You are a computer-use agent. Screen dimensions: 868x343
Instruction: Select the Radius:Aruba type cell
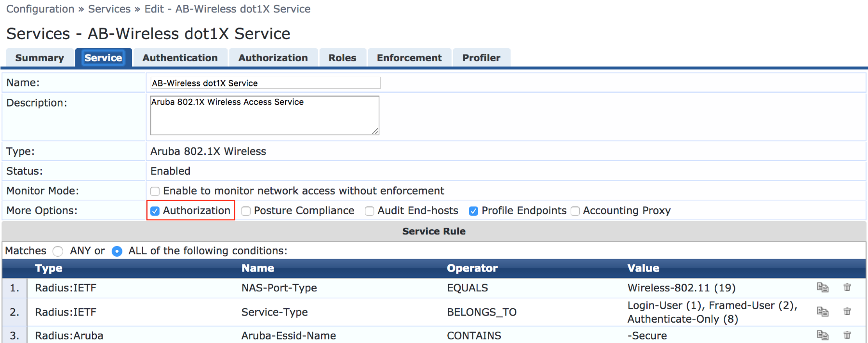(69, 336)
